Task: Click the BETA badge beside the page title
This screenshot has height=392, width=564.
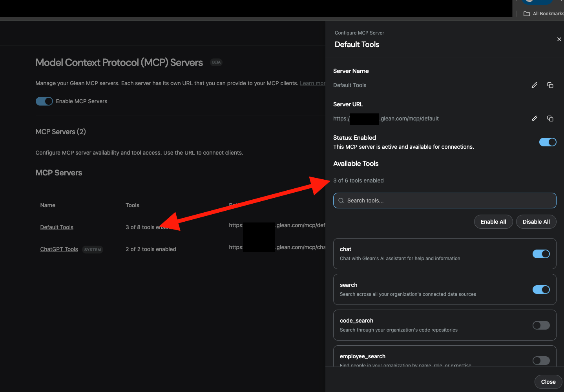Action: 216,62
